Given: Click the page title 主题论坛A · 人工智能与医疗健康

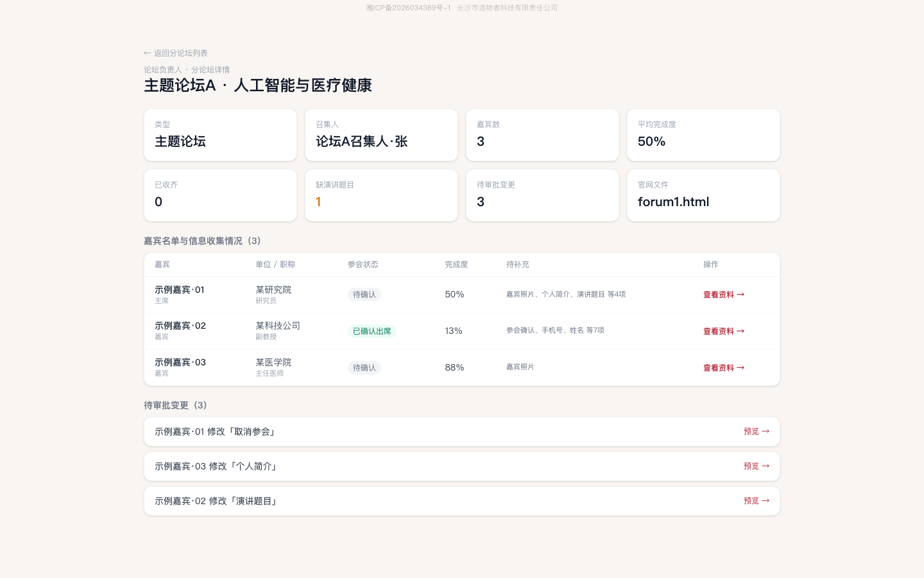Looking at the screenshot, I should (x=258, y=85).
